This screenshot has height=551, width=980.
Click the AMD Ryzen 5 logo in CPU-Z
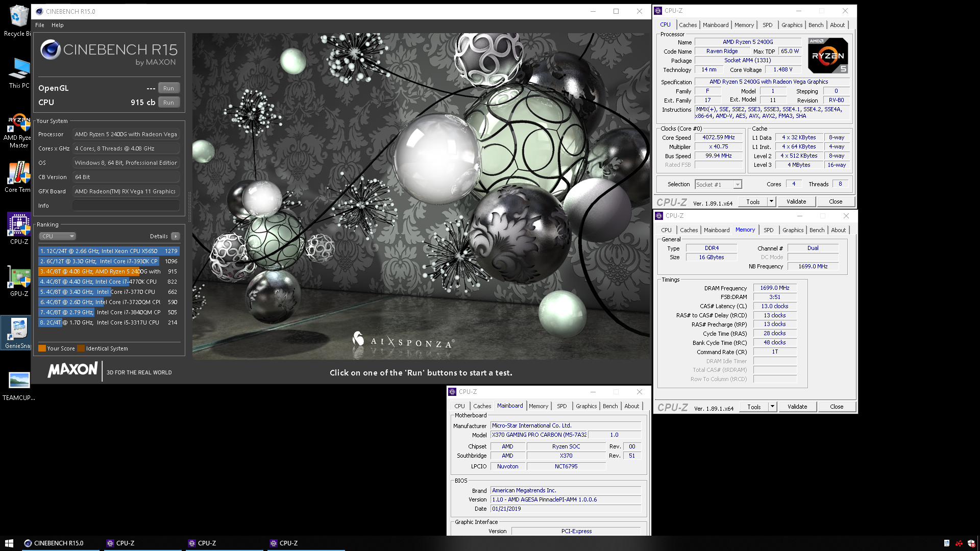pyautogui.click(x=828, y=55)
